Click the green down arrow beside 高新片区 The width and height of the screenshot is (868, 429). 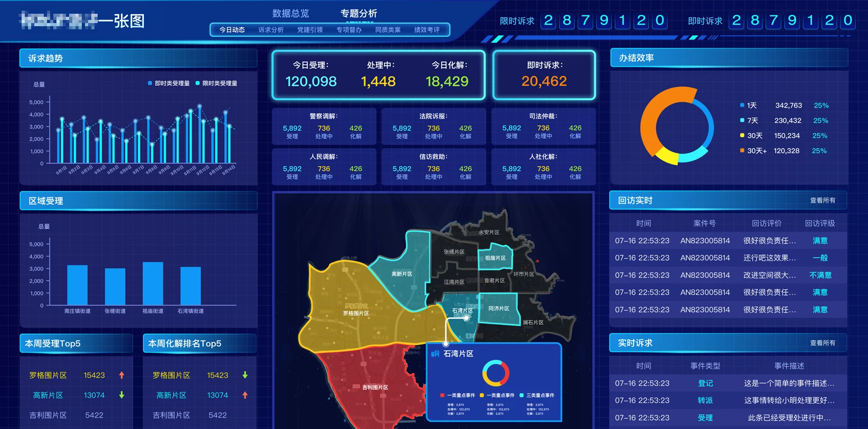pyautogui.click(x=122, y=395)
